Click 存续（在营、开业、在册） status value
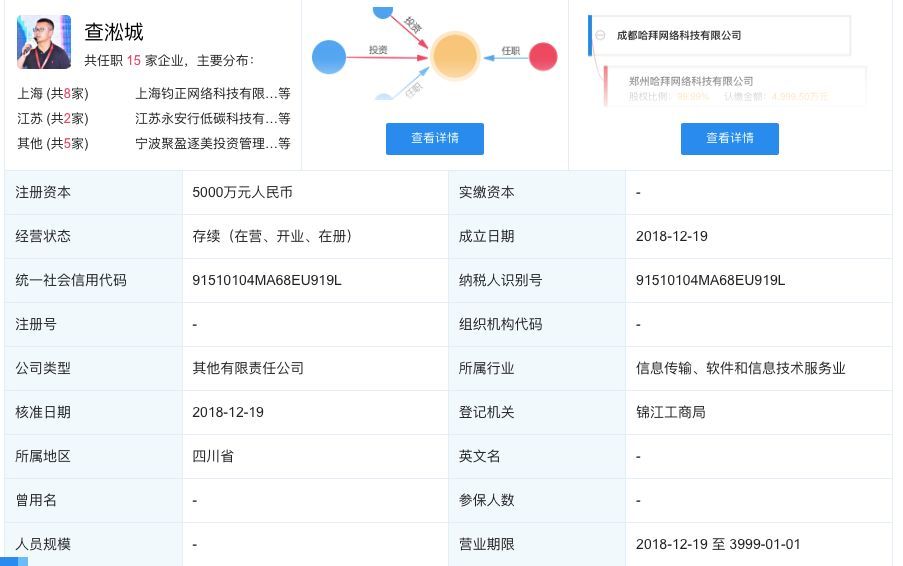Viewport: 903px width, 566px height. (272, 236)
